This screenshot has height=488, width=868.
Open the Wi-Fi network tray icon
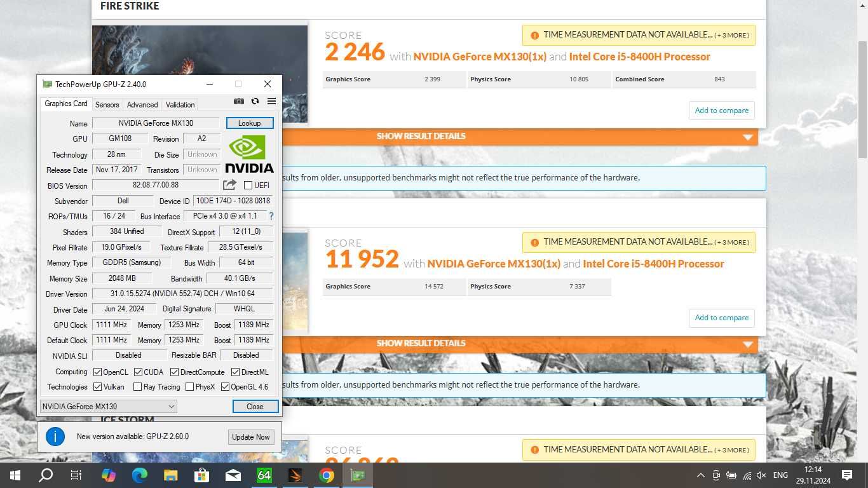(747, 475)
